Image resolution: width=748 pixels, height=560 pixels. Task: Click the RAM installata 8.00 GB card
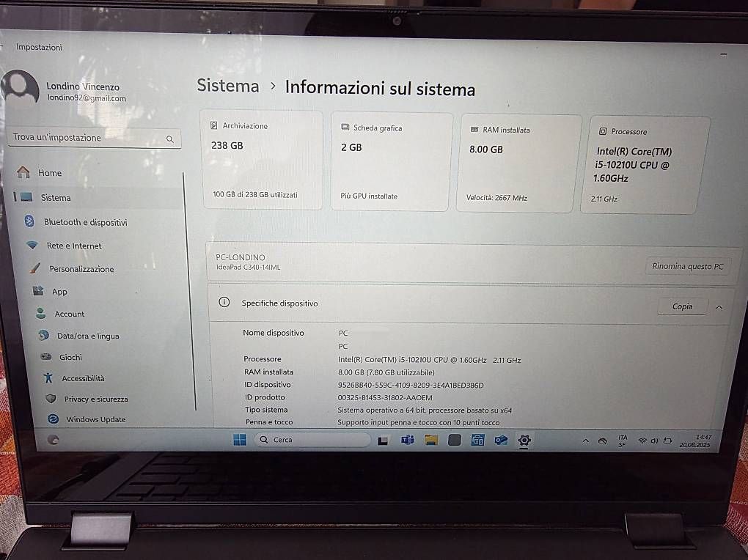(x=519, y=163)
